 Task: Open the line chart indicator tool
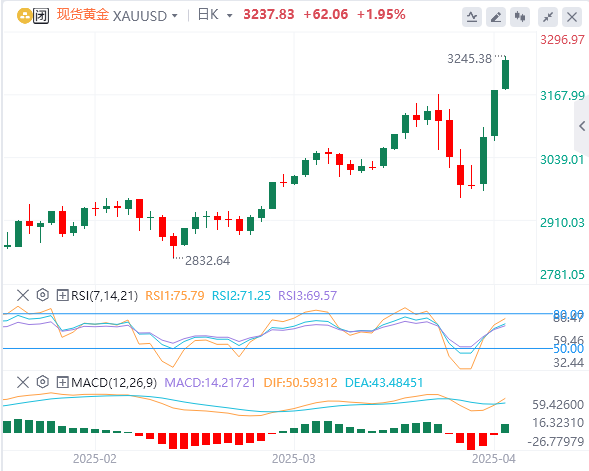tap(472, 17)
